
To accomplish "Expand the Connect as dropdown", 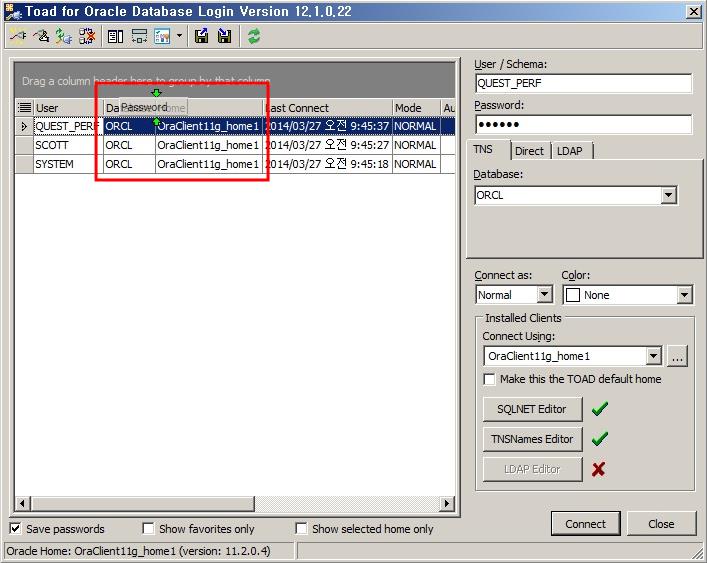I will (x=544, y=295).
